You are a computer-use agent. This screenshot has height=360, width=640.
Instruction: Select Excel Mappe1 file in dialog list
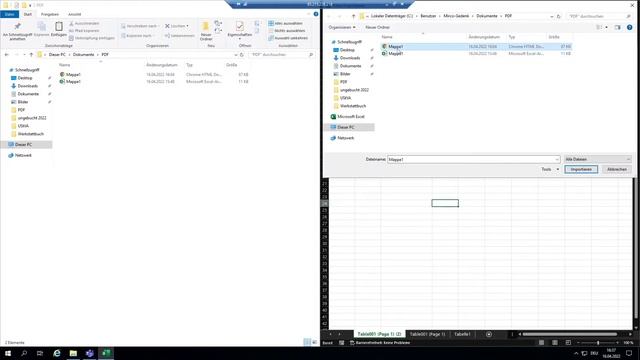click(476, 53)
